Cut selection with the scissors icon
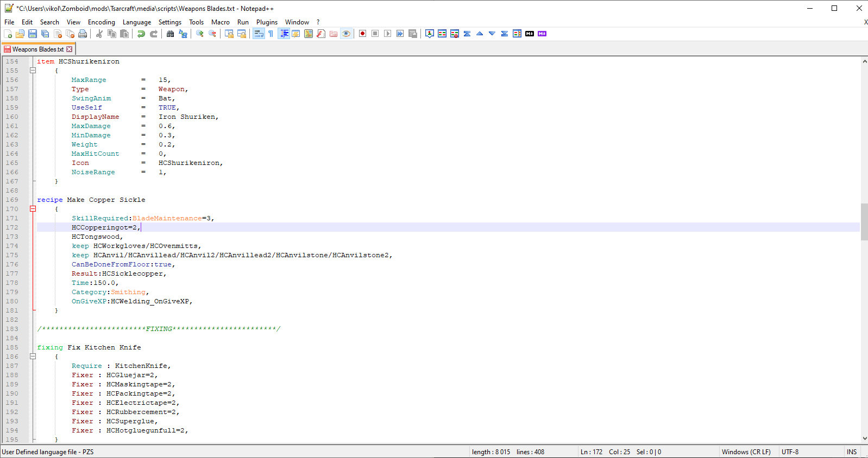 tap(99, 34)
